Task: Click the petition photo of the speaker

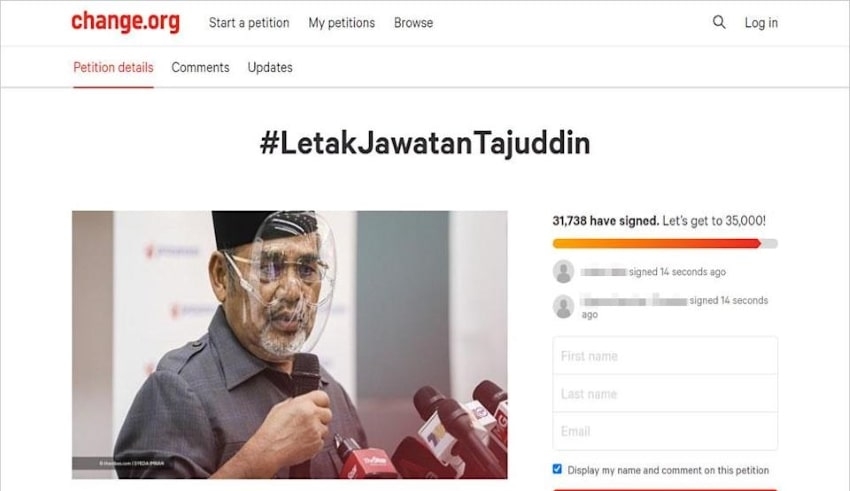Action: tap(289, 345)
